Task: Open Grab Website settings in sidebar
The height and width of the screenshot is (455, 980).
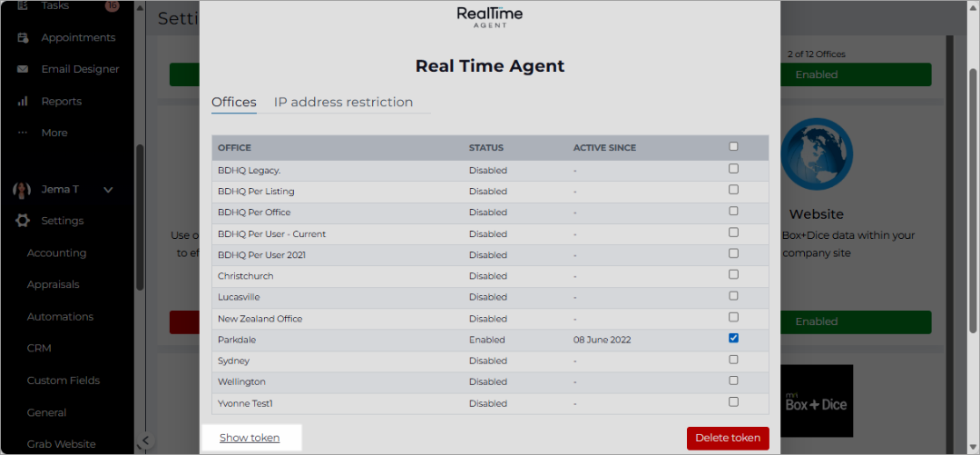Action: 62,444
